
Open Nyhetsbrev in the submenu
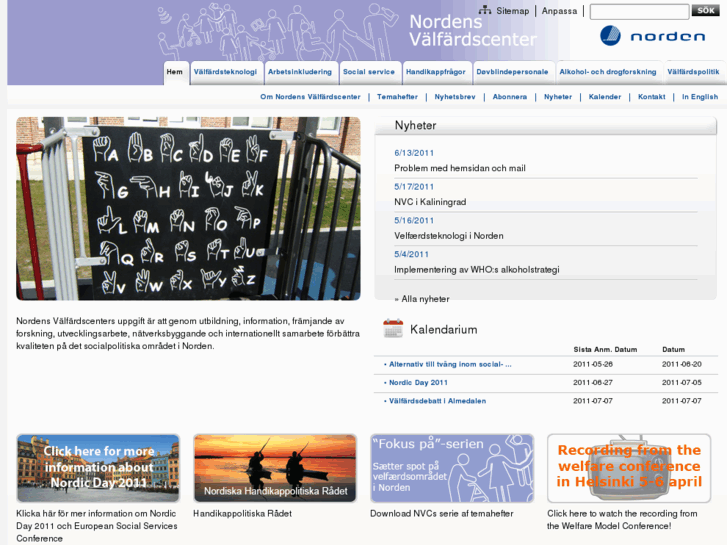tap(455, 97)
